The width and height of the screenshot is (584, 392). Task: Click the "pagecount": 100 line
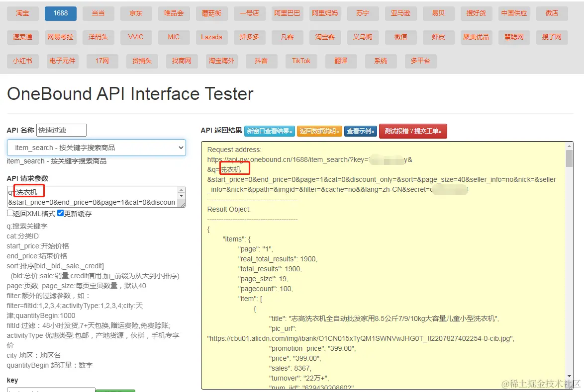click(266, 289)
